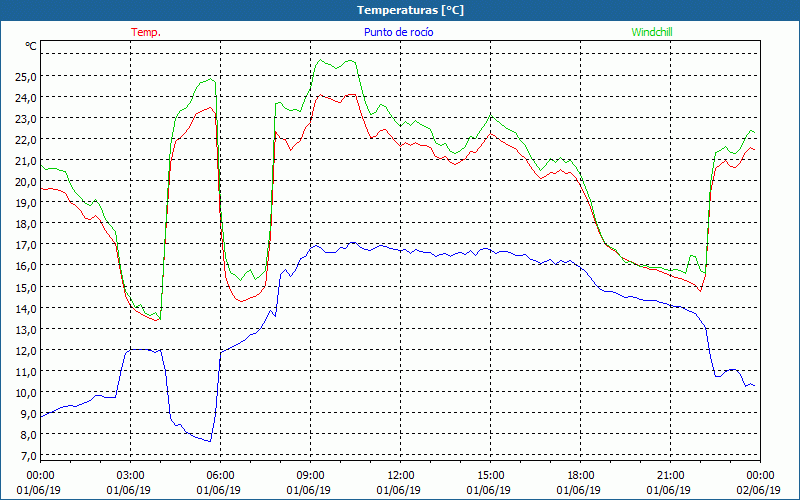Click the 12,0 y-axis value
Image resolution: width=800 pixels, height=500 pixels.
tap(27, 351)
